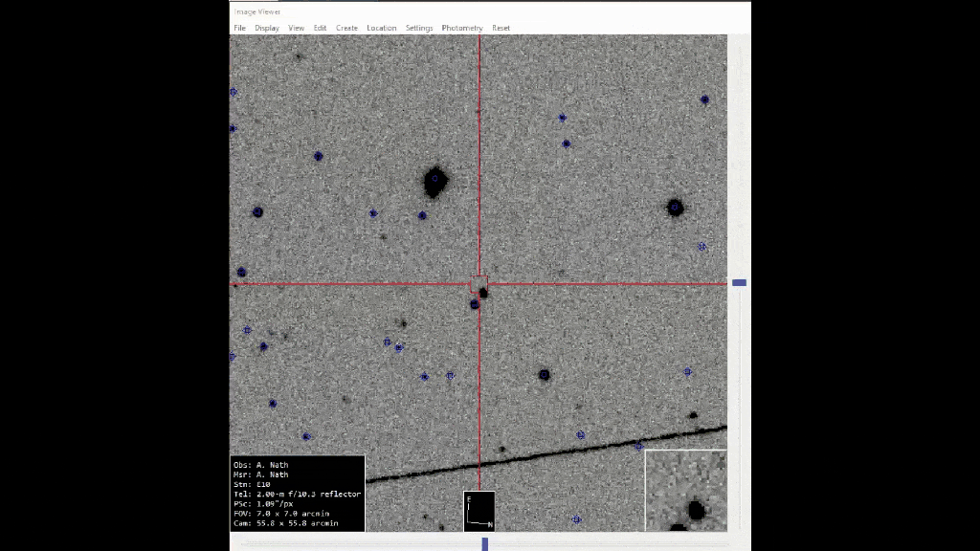Click the vertical slider handle on right

[739, 283]
